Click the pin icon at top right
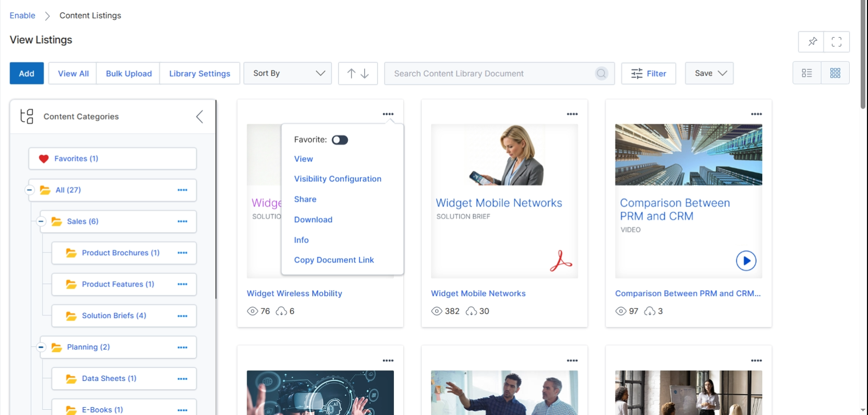868x415 pixels. 812,41
